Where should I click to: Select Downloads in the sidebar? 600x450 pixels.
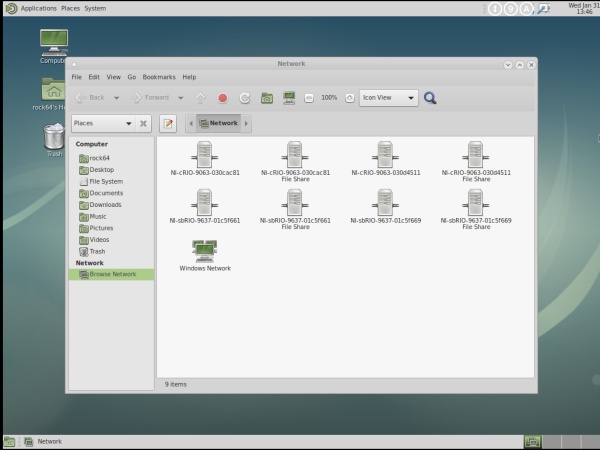(111, 205)
